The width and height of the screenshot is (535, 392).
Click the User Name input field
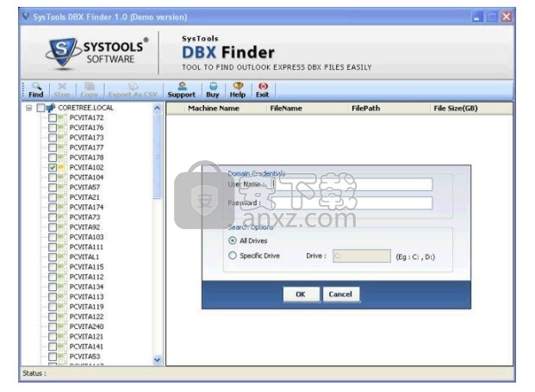click(351, 184)
